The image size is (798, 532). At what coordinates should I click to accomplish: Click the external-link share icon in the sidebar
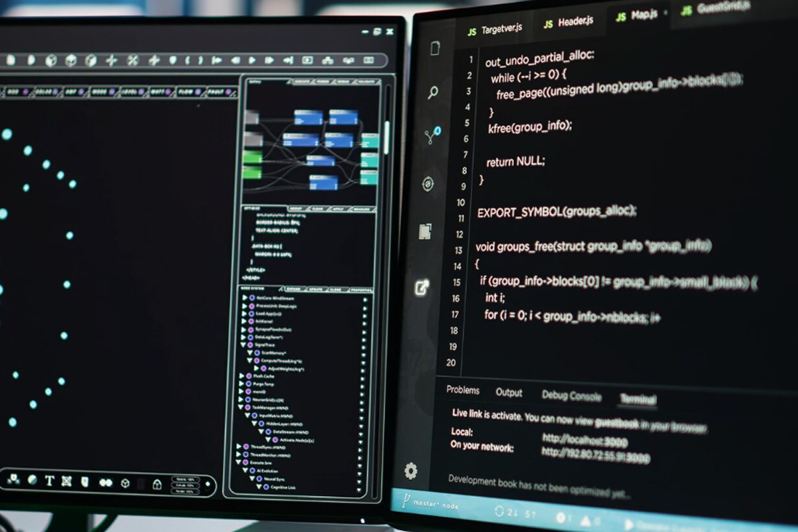422,288
